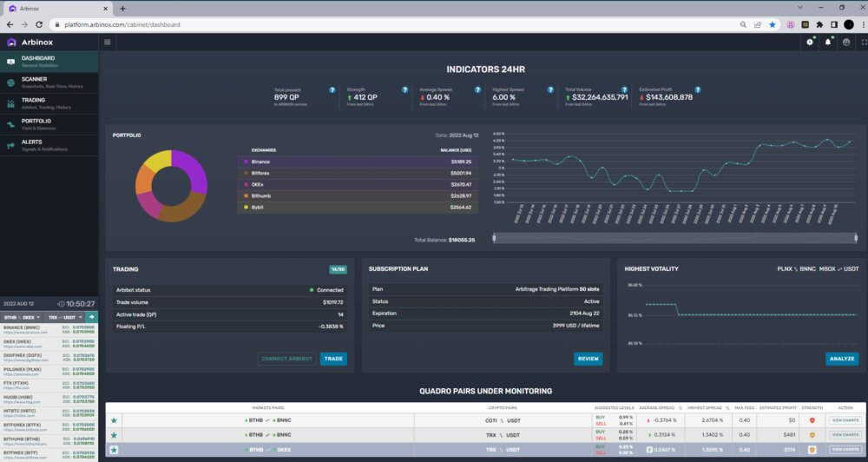Click POLONIEX (PLNX) ticker entry
This screenshot has height=462, width=868.
(x=49, y=371)
